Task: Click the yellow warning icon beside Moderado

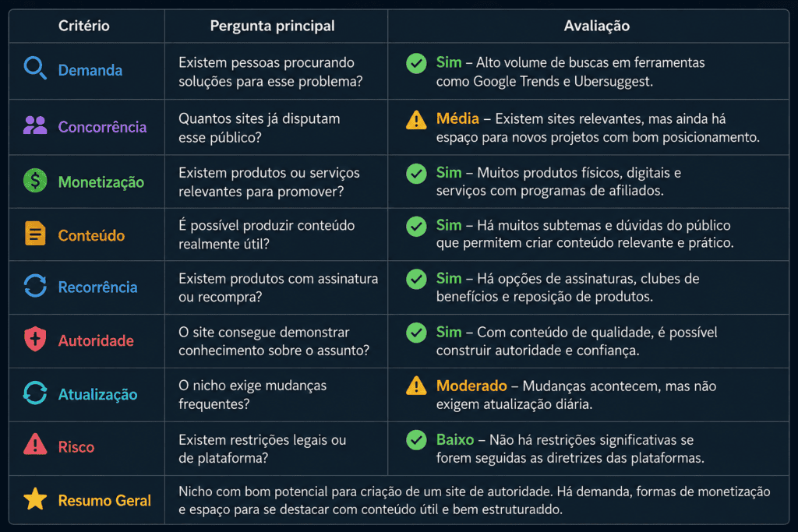Action: [x=416, y=386]
